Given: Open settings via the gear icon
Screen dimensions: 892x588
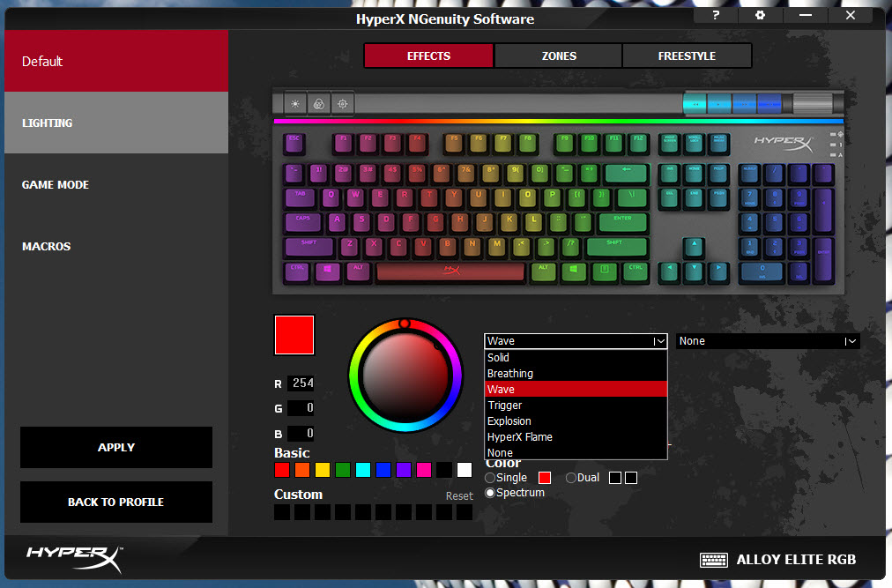Looking at the screenshot, I should tap(760, 15).
